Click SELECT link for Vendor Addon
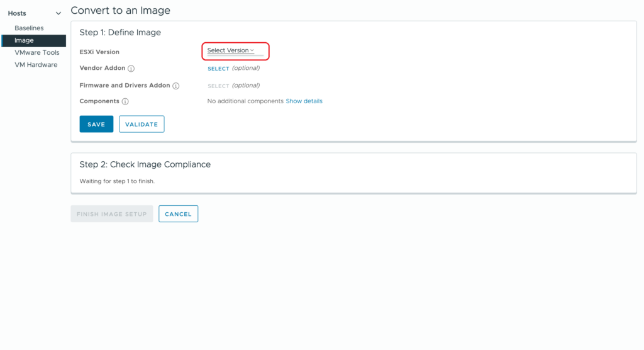Image resolution: width=644 pixels, height=350 pixels. (x=218, y=69)
